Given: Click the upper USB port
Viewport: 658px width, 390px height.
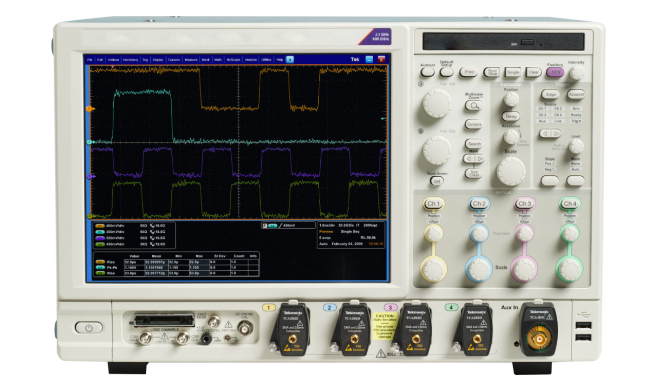Looking at the screenshot, I should (x=584, y=325).
